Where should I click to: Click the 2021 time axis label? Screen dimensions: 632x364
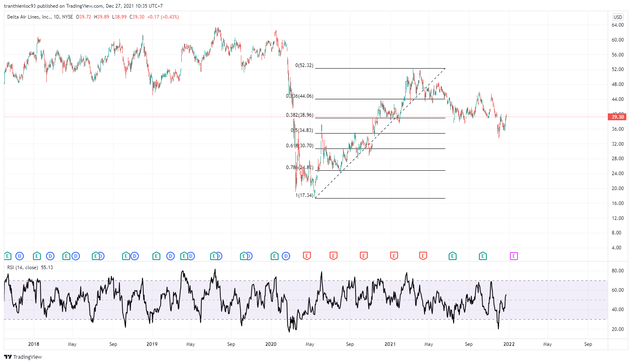pos(390,344)
